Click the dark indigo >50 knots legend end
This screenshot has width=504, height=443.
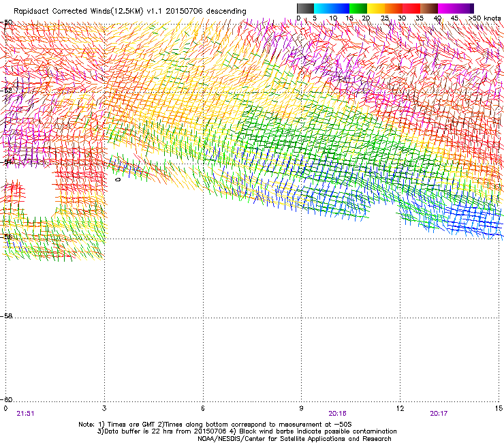pos(472,8)
